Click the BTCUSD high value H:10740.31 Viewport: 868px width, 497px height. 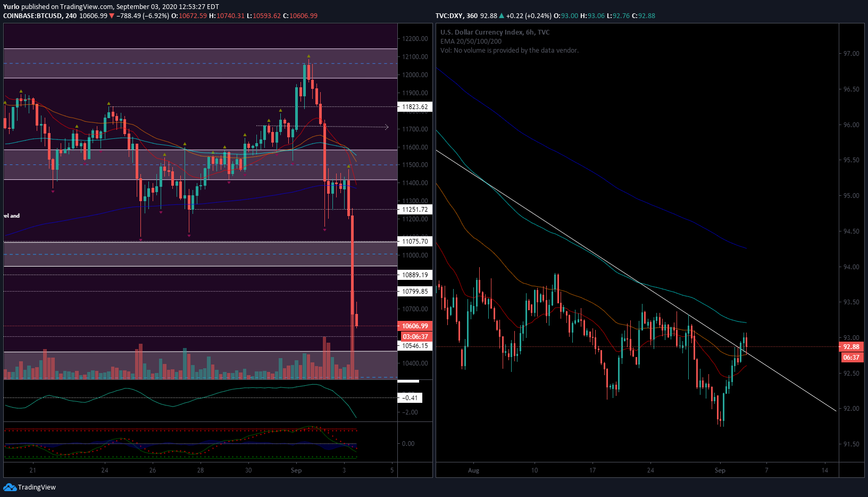227,15
